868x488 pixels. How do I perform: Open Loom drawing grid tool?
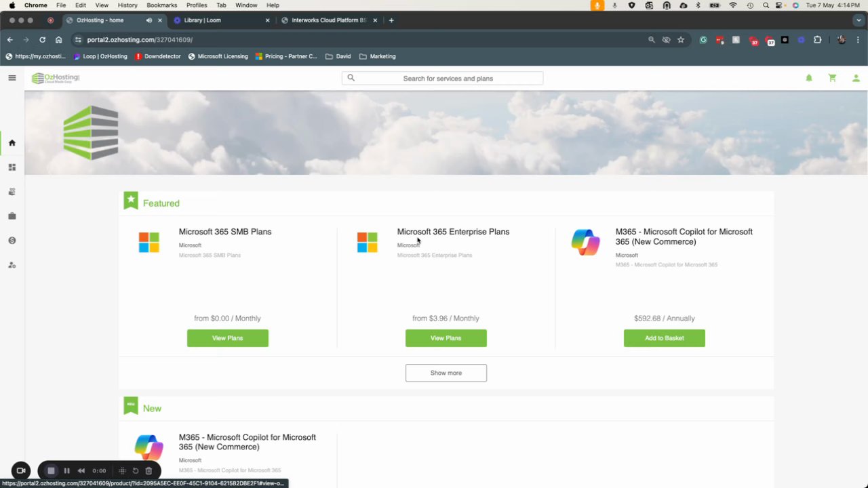point(122,470)
